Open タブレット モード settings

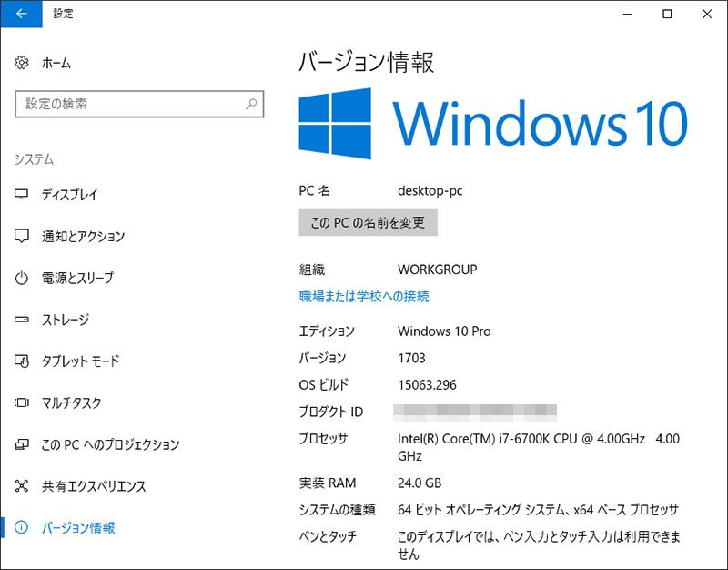(x=81, y=361)
